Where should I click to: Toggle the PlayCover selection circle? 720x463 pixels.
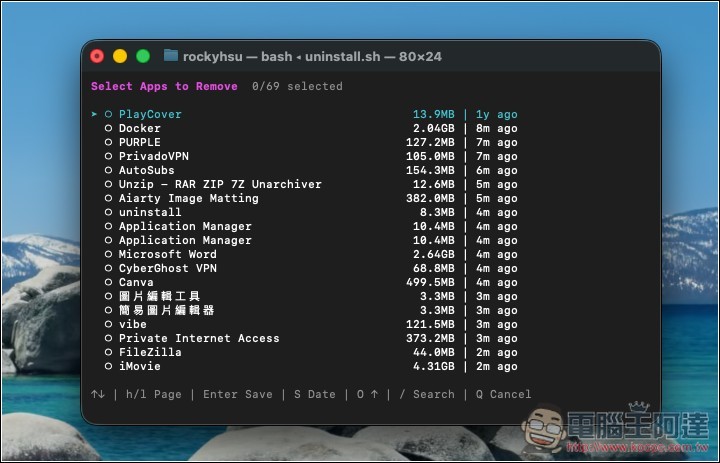[x=108, y=114]
